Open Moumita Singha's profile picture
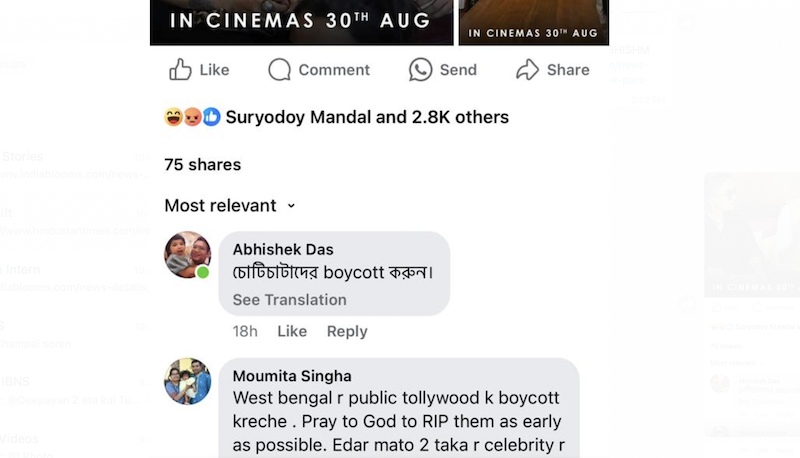 187,381
